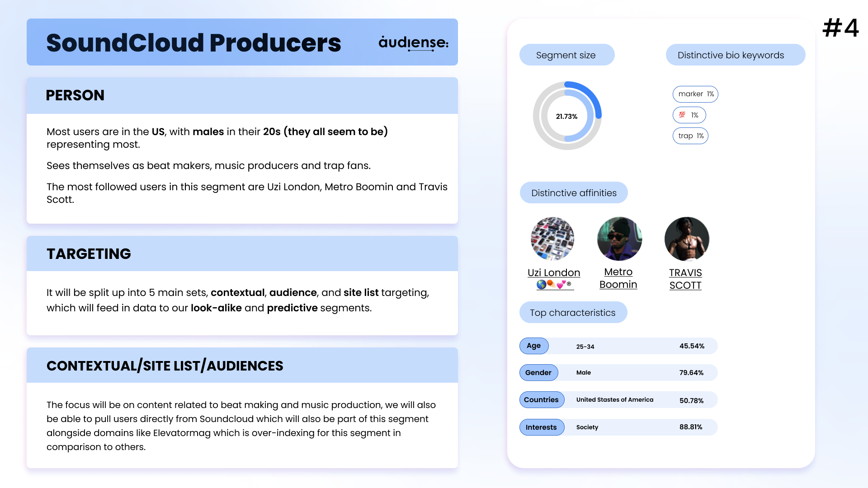Click the 25-34 age range text

click(x=585, y=347)
